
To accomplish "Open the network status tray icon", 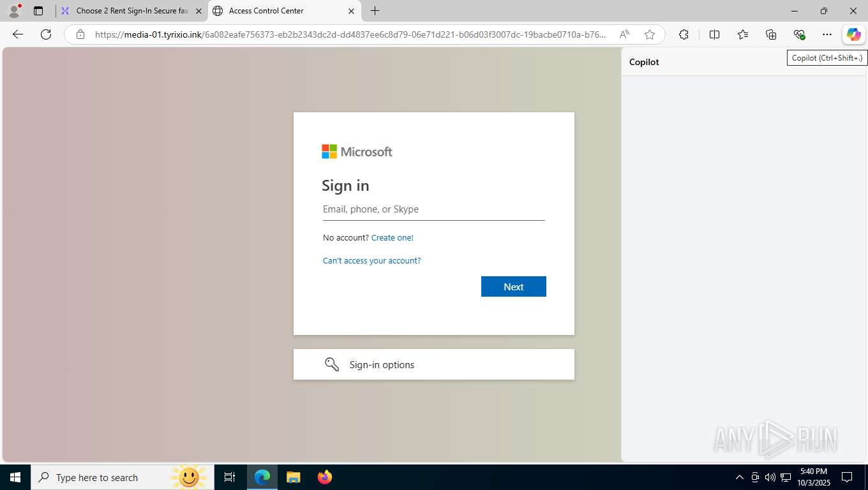I will [x=786, y=477].
